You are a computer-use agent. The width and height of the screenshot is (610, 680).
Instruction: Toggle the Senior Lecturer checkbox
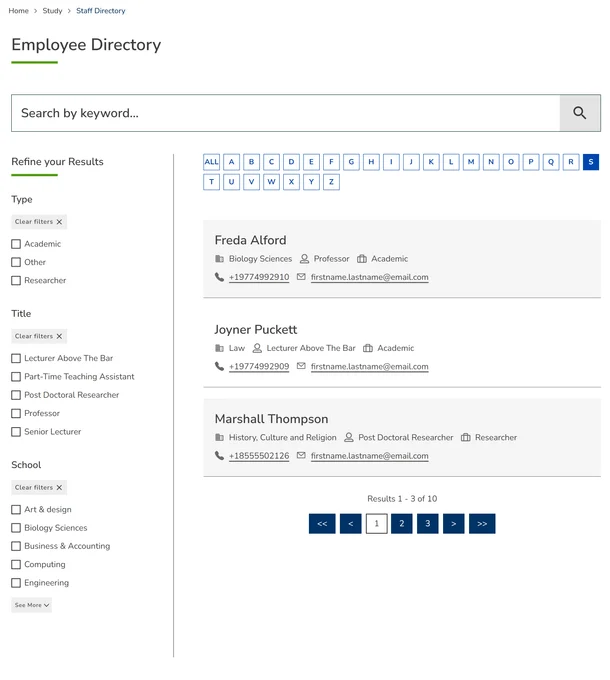click(16, 432)
